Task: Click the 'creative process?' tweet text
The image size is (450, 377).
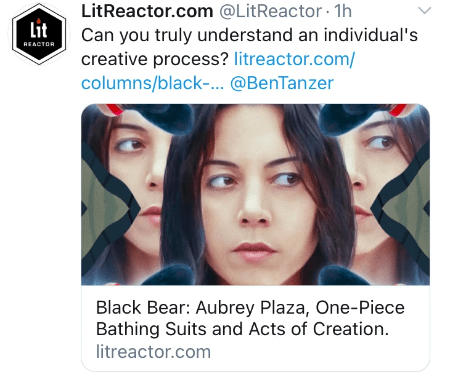Action: coord(155,60)
